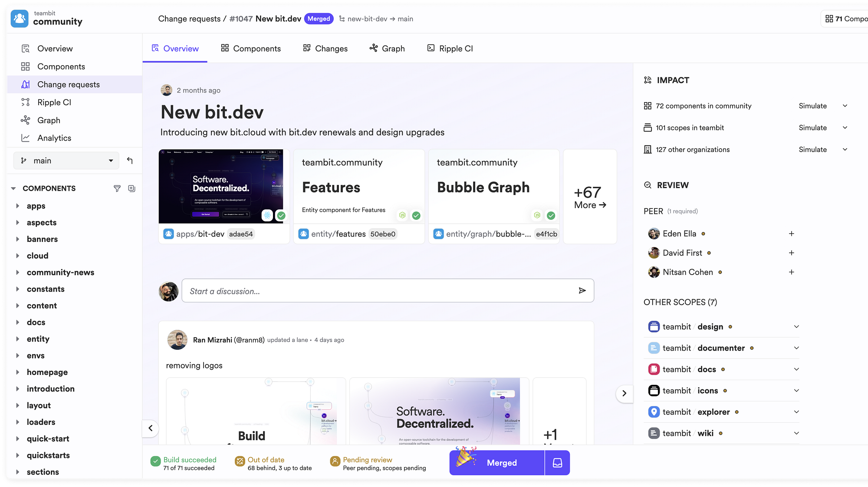Click the inbox icon beside Merged button

click(x=558, y=463)
